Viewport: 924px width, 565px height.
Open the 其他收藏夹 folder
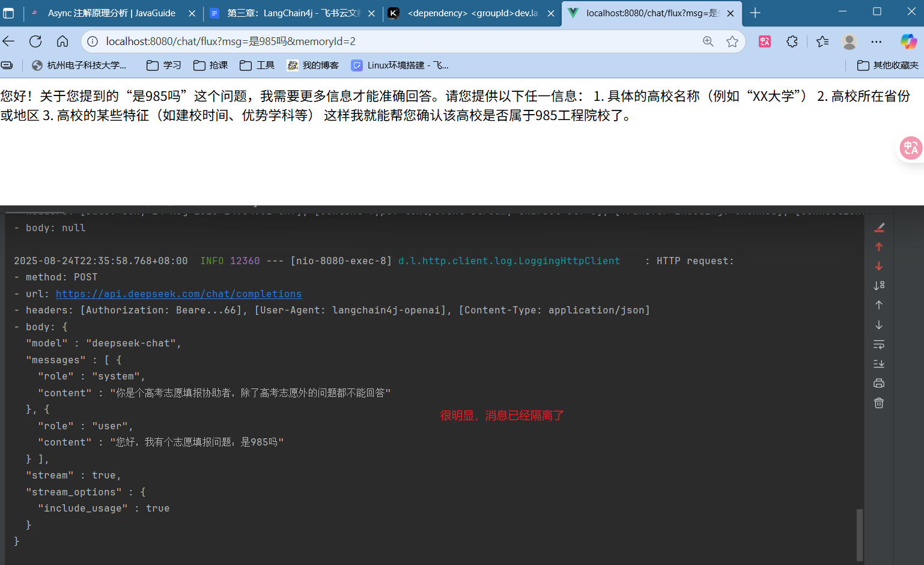click(x=888, y=65)
